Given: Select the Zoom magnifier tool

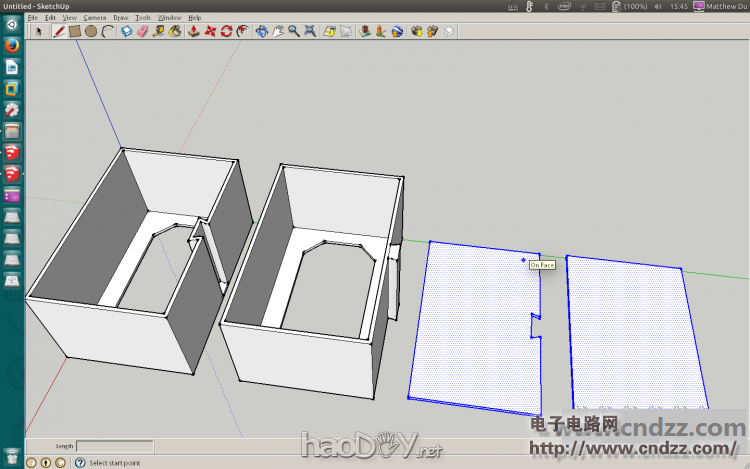Looking at the screenshot, I should [294, 31].
